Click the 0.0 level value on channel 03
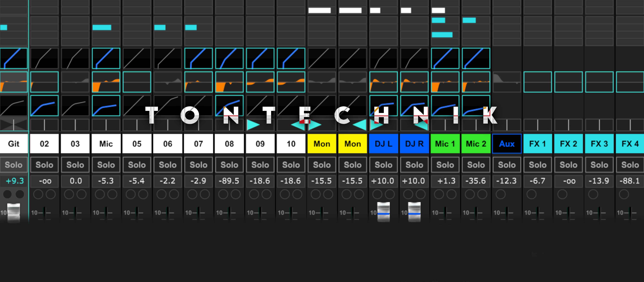The image size is (644, 282). (75, 181)
